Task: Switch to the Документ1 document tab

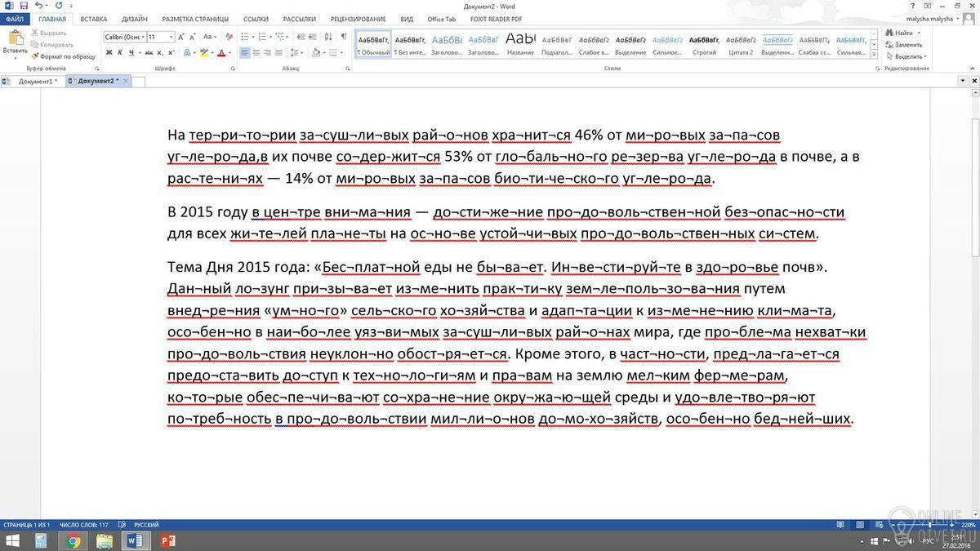Action: [x=34, y=82]
